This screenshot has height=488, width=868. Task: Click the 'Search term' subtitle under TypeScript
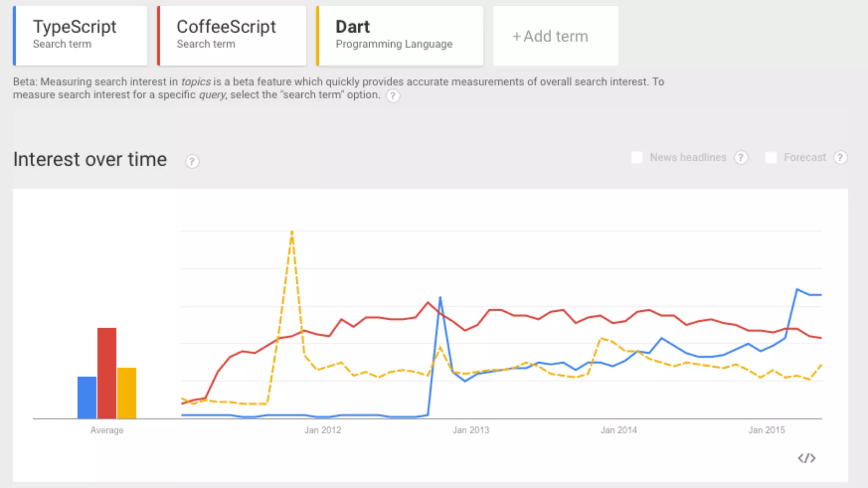coord(62,44)
